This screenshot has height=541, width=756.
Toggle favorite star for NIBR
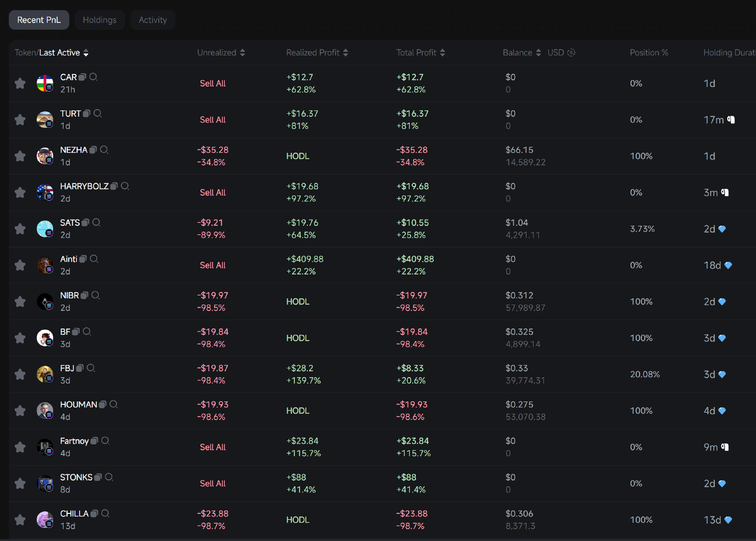pyautogui.click(x=20, y=302)
